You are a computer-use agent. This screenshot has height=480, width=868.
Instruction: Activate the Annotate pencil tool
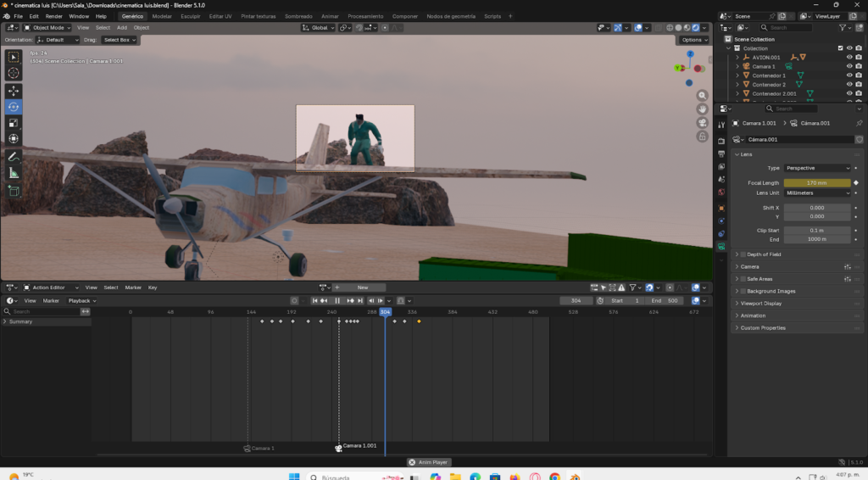click(x=14, y=157)
